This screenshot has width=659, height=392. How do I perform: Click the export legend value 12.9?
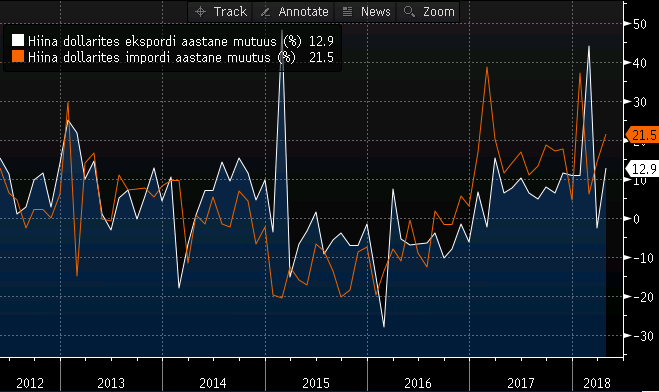click(x=321, y=41)
